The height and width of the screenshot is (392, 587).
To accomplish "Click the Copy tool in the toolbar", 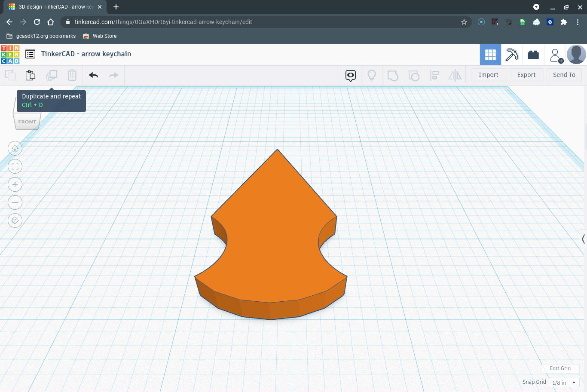I will [x=10, y=75].
